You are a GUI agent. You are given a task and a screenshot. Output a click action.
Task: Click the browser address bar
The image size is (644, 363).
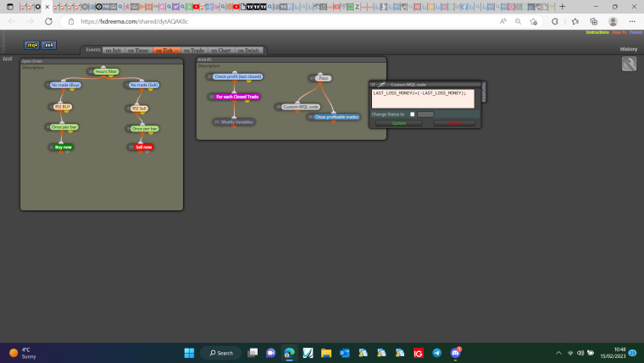[283, 21]
